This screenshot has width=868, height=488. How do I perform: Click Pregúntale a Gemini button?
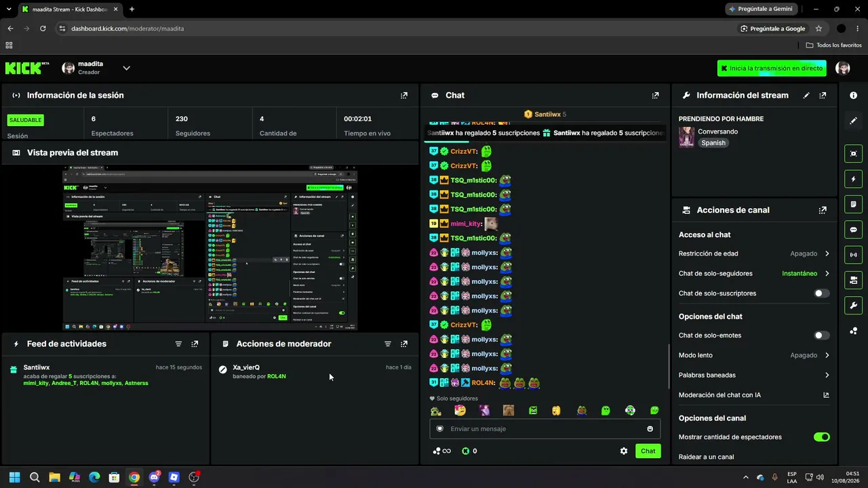click(760, 9)
